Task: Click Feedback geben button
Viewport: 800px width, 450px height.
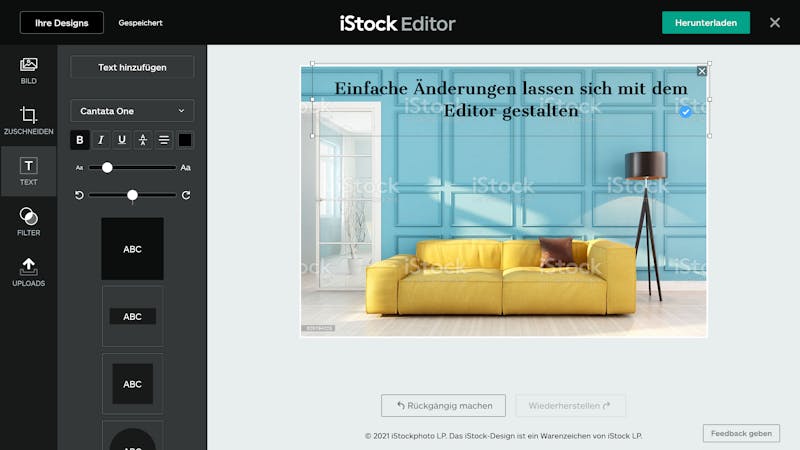Action: pyautogui.click(x=741, y=433)
